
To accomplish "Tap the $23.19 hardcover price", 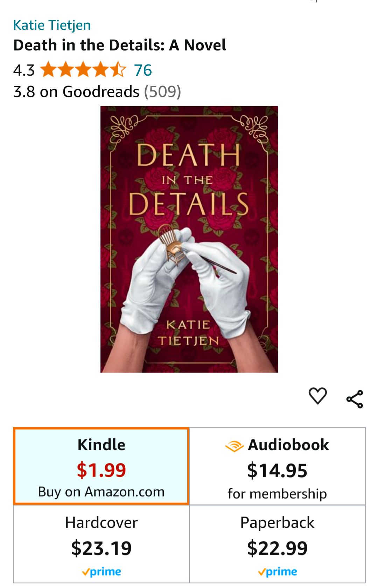I will click(101, 548).
